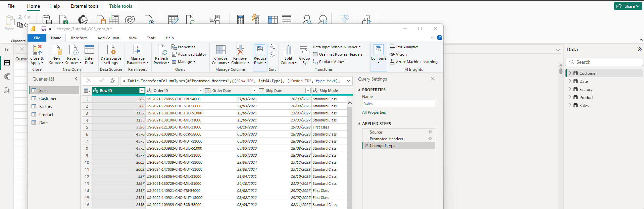Image resolution: width=644 pixels, height=209 pixels.
Task: Open table menu icon at grid corner
Action: coord(87,91)
